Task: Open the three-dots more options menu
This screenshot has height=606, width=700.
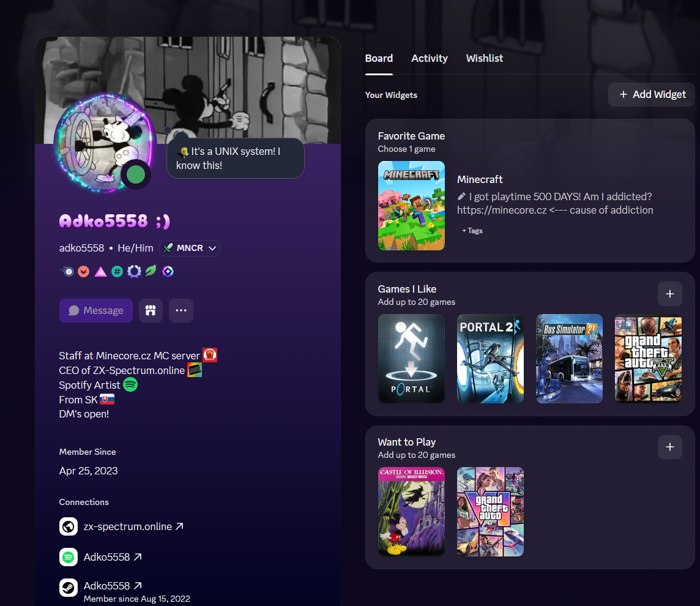Action: tap(181, 310)
